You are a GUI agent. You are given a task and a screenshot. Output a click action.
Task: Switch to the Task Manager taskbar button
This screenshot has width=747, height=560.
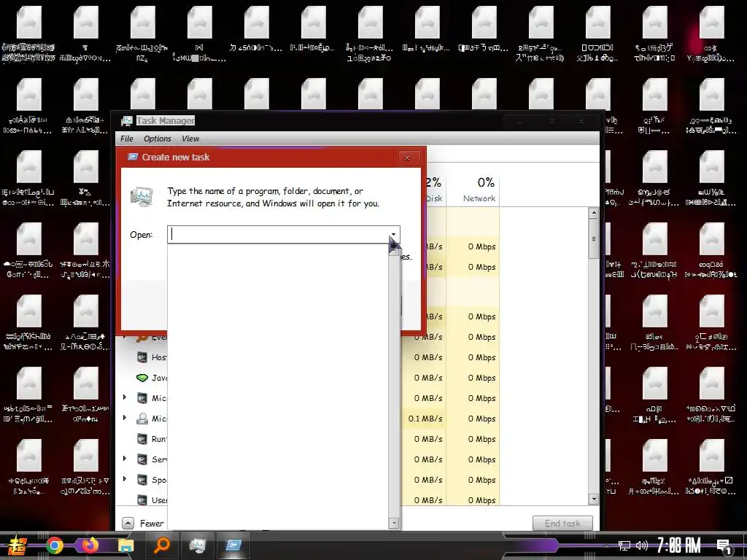click(x=197, y=545)
